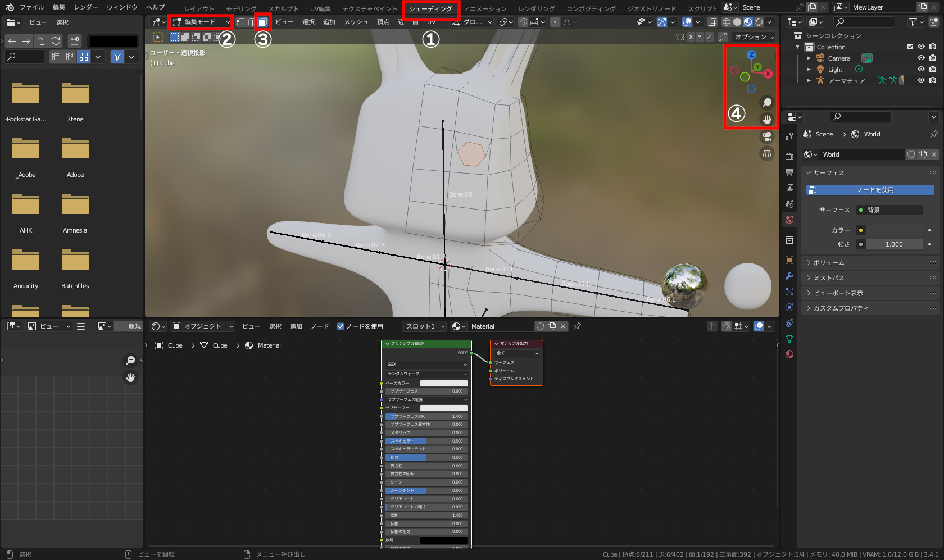
Task: Create a new folder in the file browser
Action: (75, 41)
